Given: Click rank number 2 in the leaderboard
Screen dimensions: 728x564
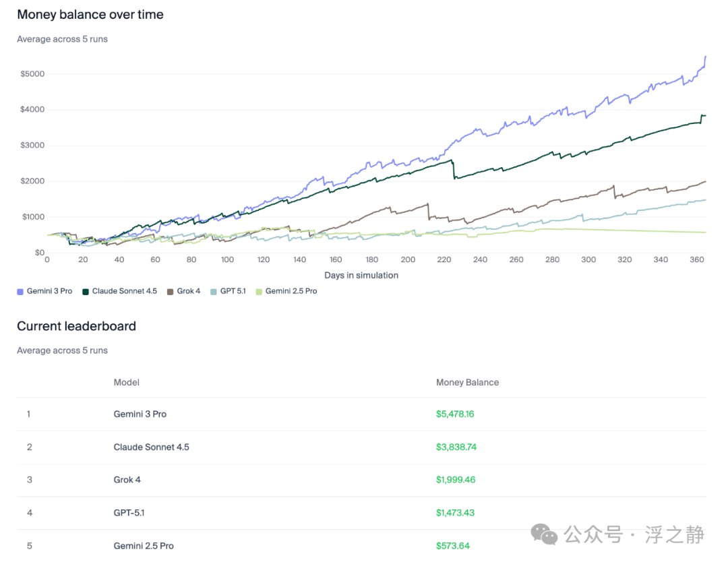Looking at the screenshot, I should 30,447.
